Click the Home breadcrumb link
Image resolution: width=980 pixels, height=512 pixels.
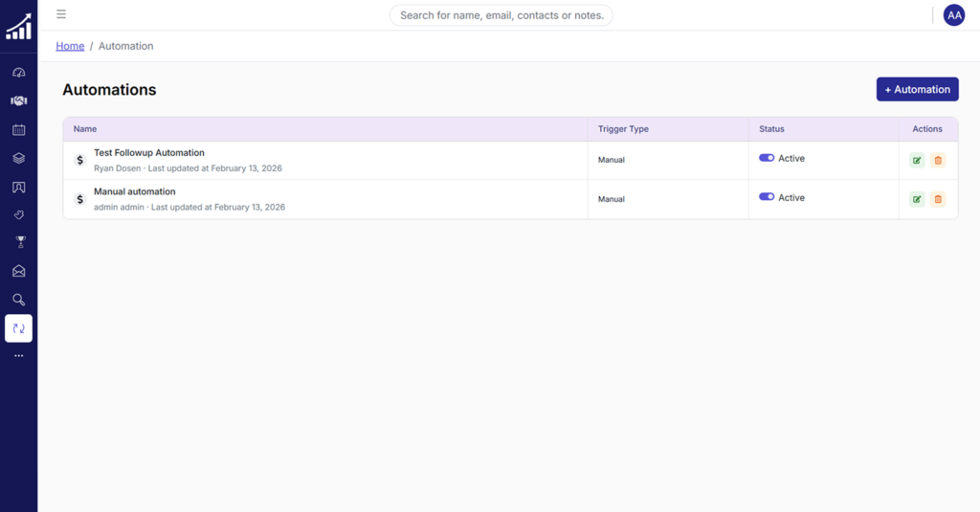coord(70,46)
